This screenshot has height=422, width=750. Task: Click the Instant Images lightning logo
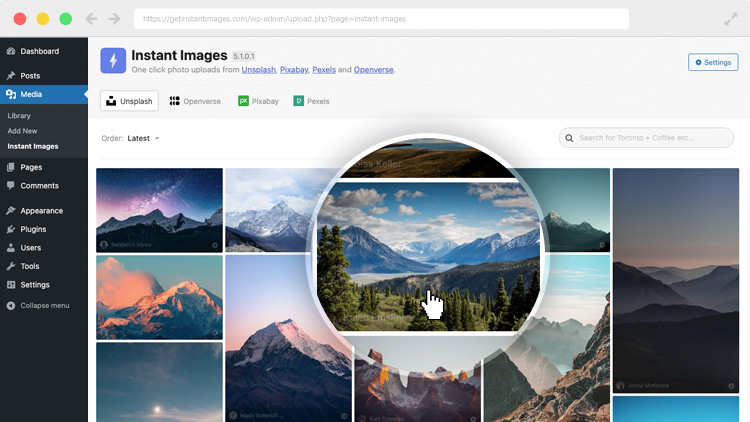[113, 61]
